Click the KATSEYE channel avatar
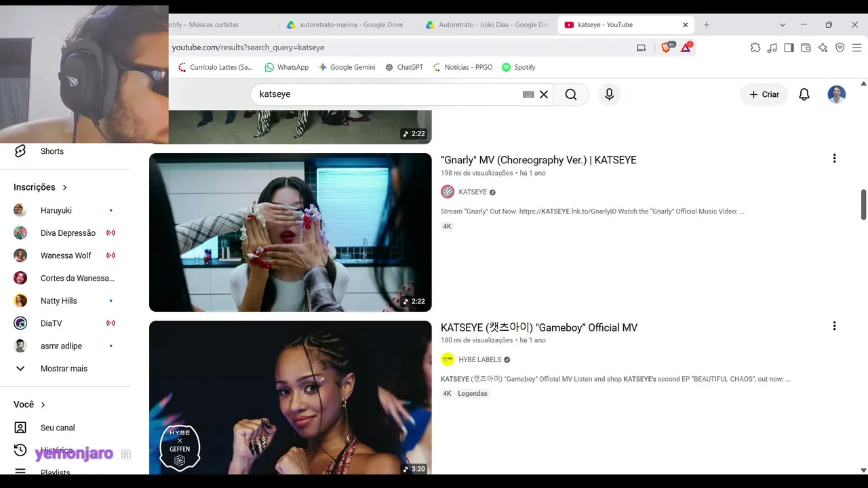The width and height of the screenshot is (868, 488). 448,192
